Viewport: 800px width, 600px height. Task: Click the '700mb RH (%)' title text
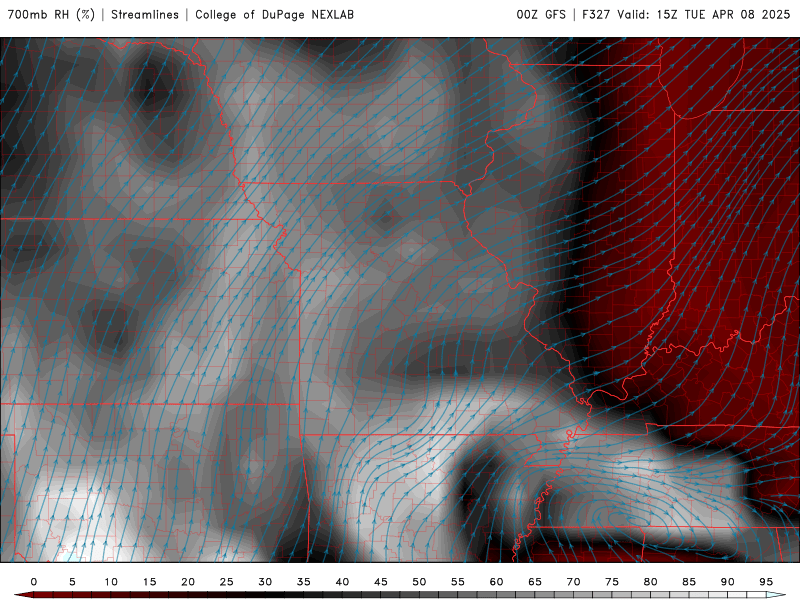coord(51,15)
